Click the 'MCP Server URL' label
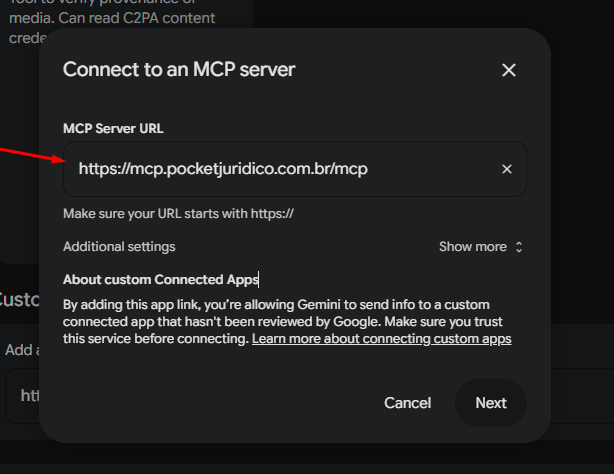This screenshot has height=474, width=614. click(x=113, y=128)
